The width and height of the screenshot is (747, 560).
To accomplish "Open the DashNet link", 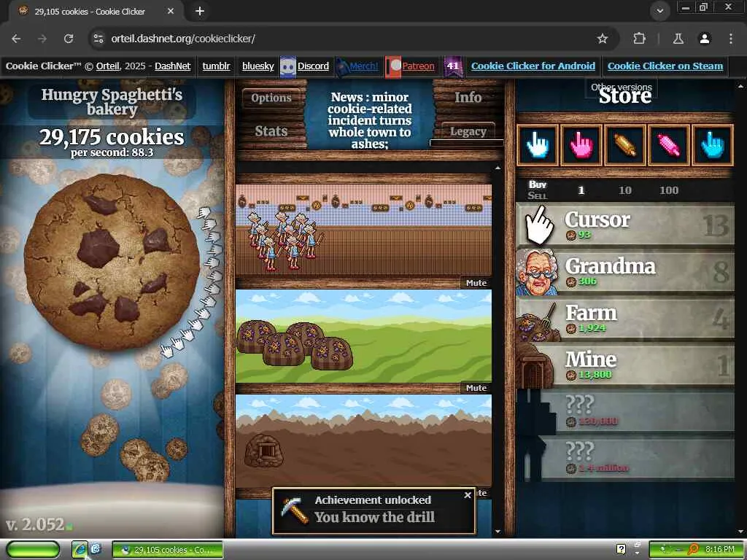I will tap(172, 66).
